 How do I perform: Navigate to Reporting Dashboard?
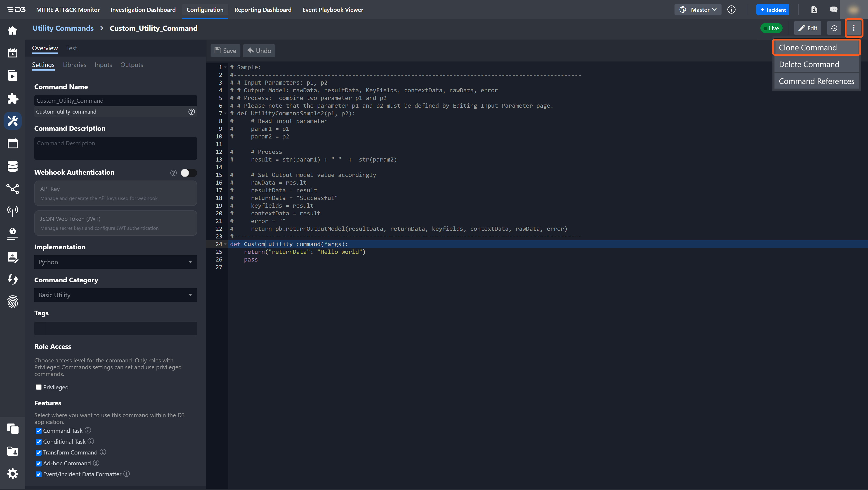click(263, 10)
